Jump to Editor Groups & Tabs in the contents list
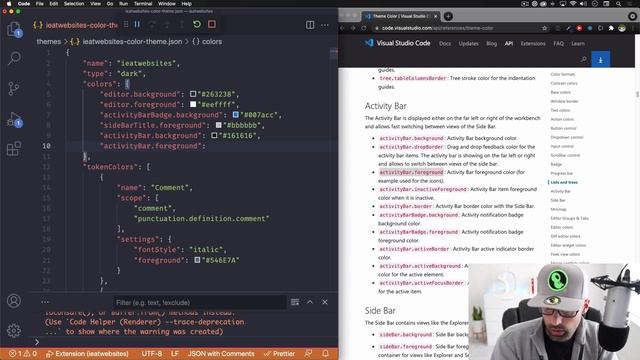Screen dimensions: 640x360 569,218
